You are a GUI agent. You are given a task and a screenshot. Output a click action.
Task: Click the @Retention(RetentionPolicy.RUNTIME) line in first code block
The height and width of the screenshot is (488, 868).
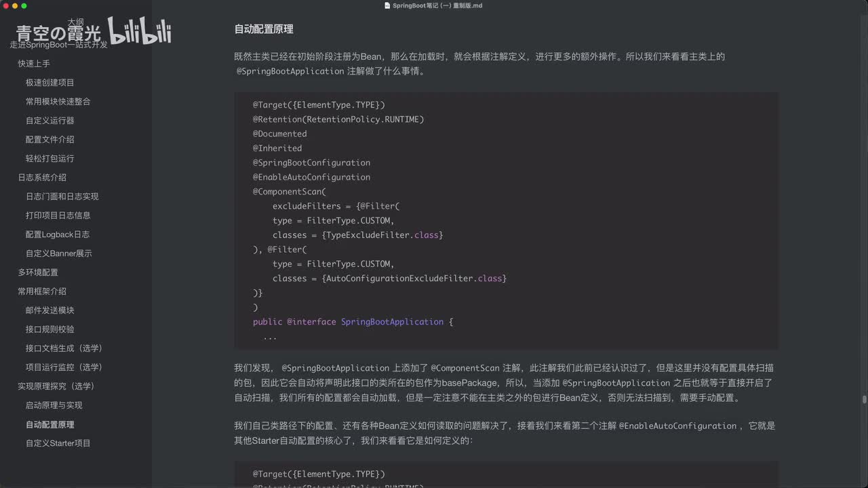coord(338,119)
